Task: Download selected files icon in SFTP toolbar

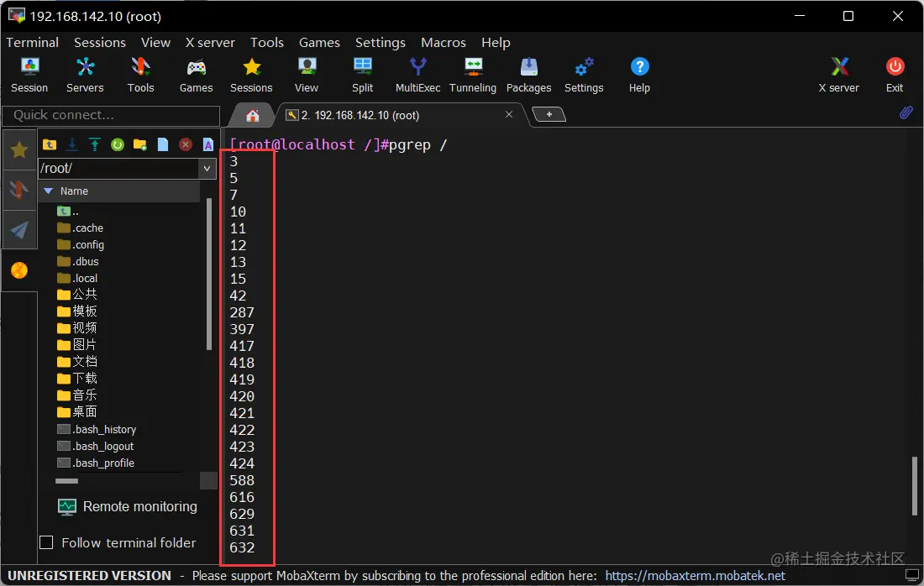Action: 72,144
